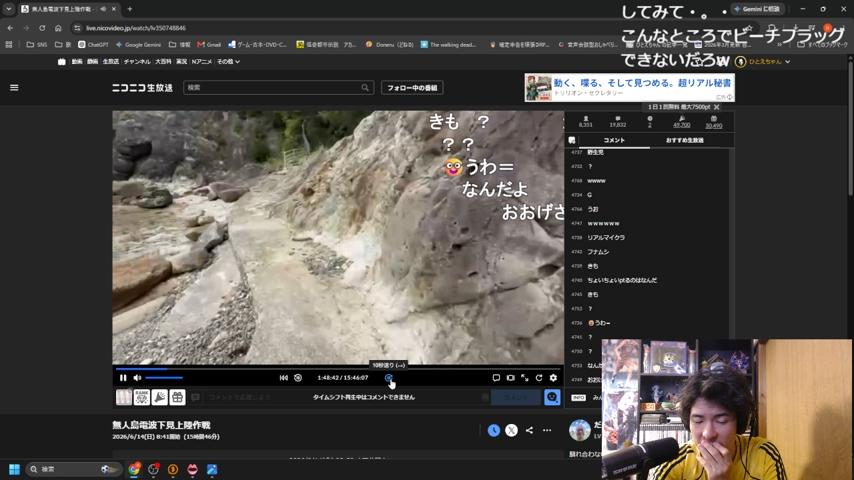Viewport: 854px width, 480px height.
Task: Switch to the コメント tab
Action: tap(614, 140)
